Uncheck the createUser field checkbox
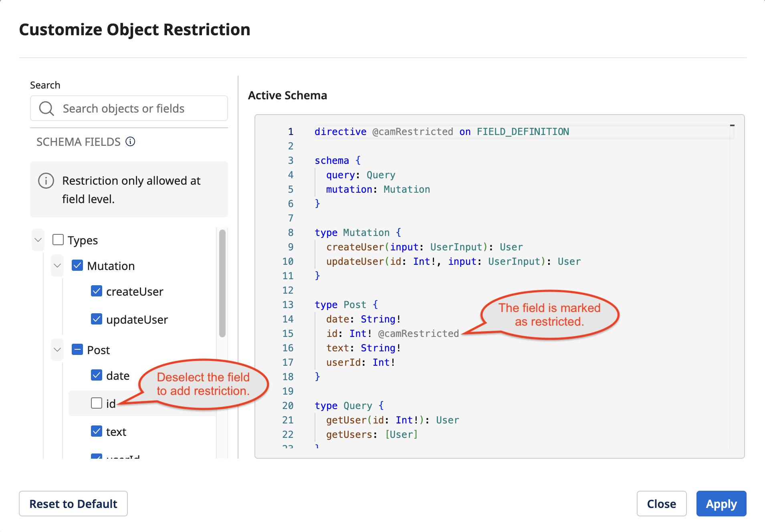Viewport: 765px width, 532px height. pos(97,291)
